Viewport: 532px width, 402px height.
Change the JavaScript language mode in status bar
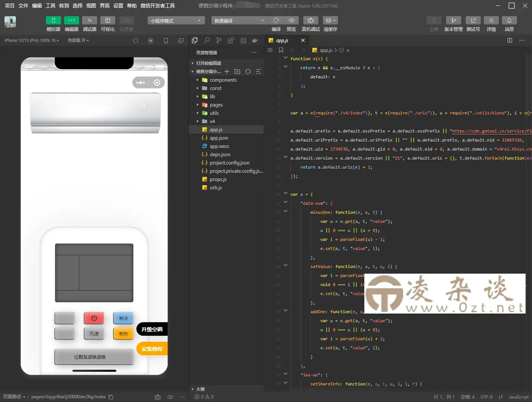tap(518, 397)
